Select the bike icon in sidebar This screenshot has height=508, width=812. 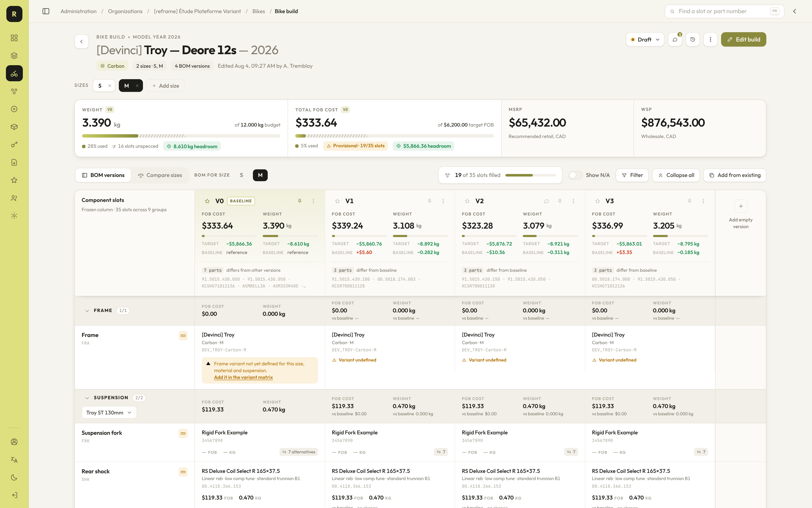click(14, 73)
